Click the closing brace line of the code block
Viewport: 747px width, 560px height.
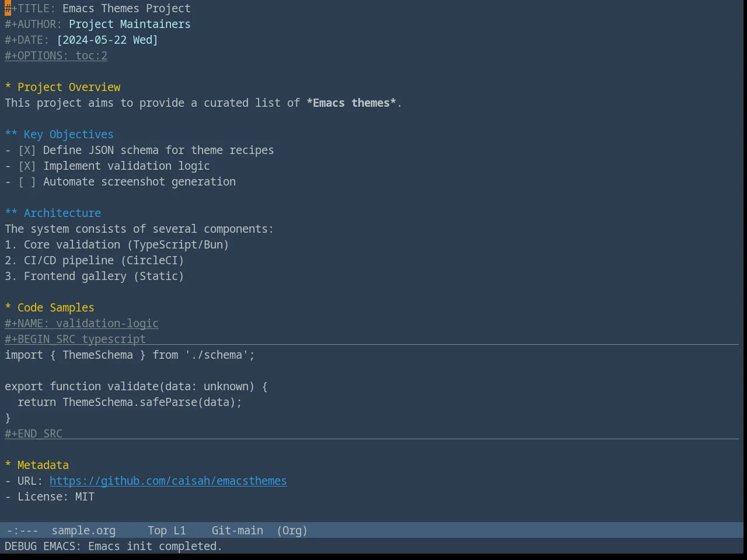(x=8, y=418)
